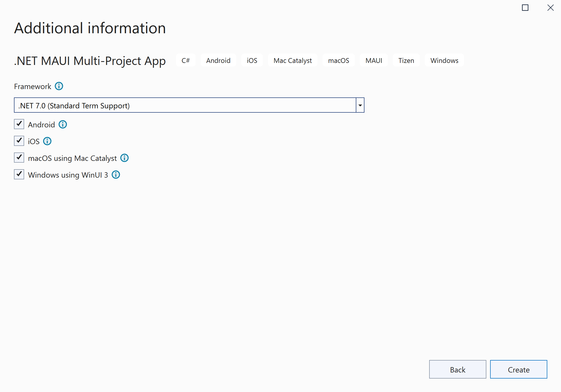Click the Windows using WinUI 3 info icon
Screen dimensions: 561x392
pos(116,175)
